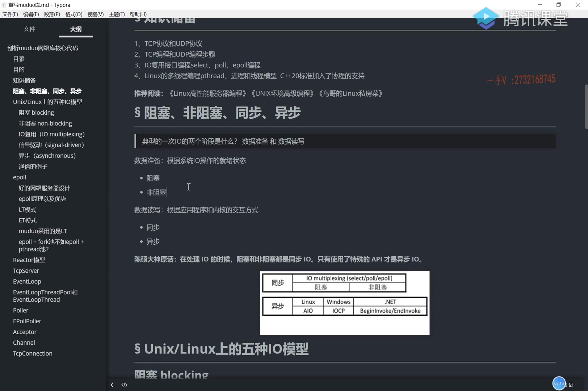Click the editor vertical scrollbar thumb
588x391 pixels.
[x=586, y=106]
